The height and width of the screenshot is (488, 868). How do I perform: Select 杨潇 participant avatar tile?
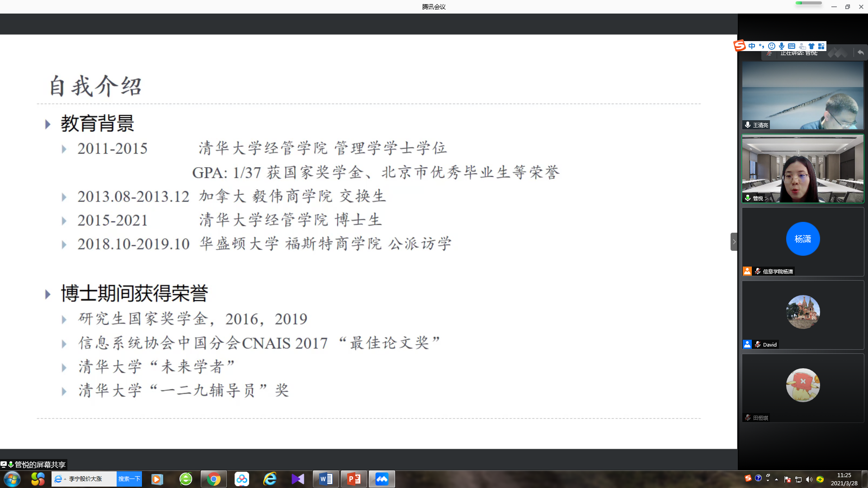(802, 239)
